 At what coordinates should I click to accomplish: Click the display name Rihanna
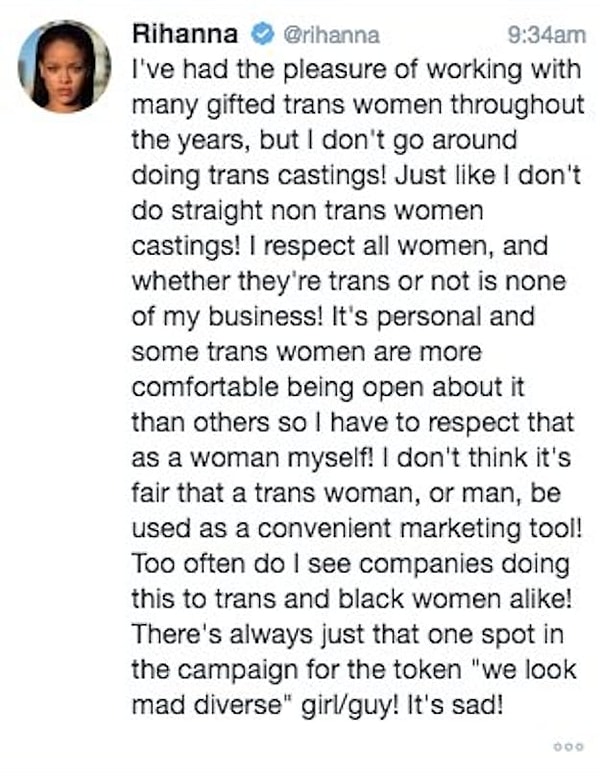point(185,36)
